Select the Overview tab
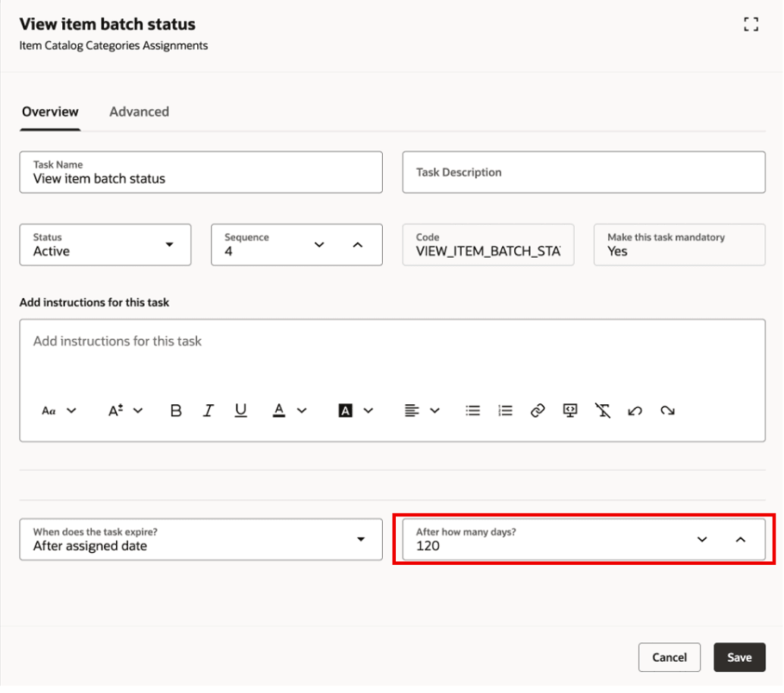The height and width of the screenshot is (693, 784). [49, 111]
